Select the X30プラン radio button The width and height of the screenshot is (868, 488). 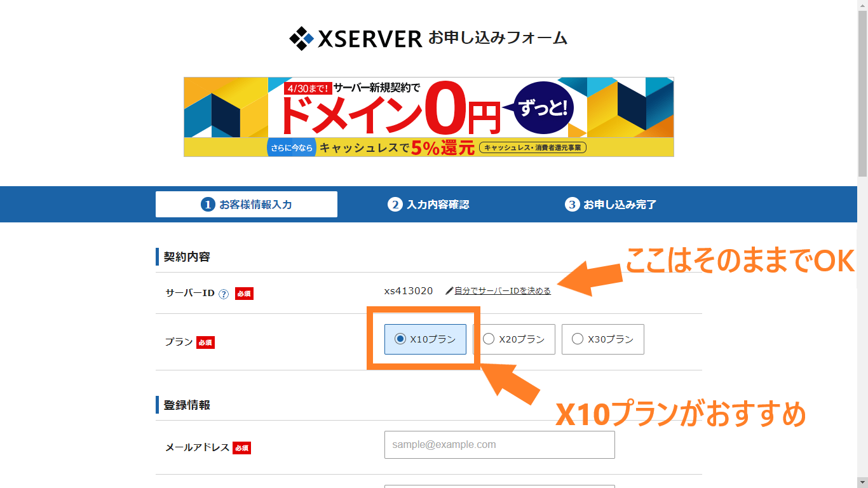point(577,339)
